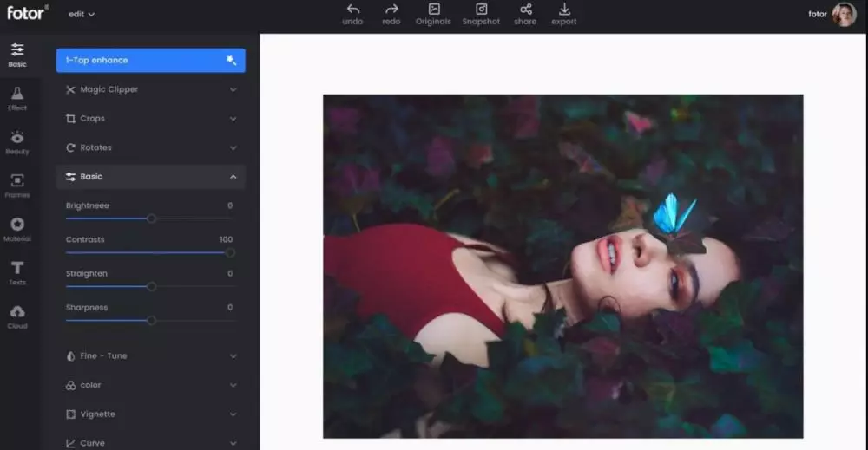Expand the Crops section
868x450 pixels.
(x=233, y=119)
